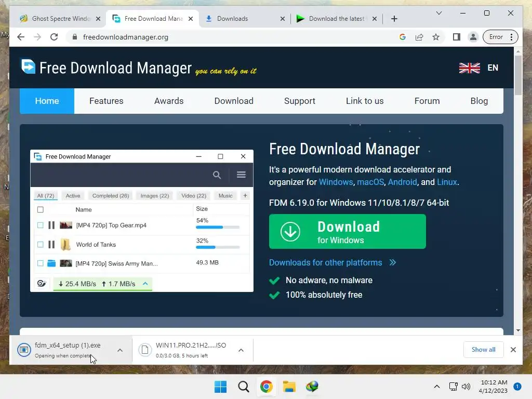
Task: Open Google icon in address bar
Action: click(403, 37)
